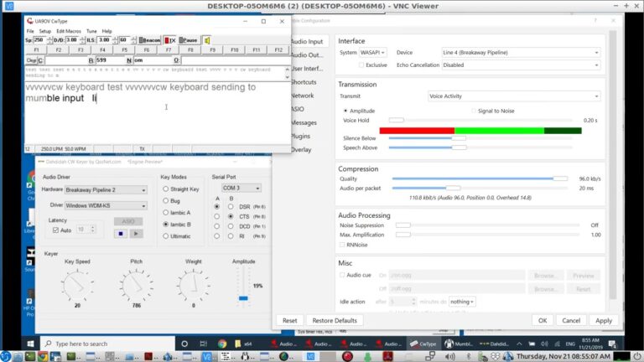The height and width of the screenshot is (362, 644).
Task: Click the TX button in CwType toolbar
Action: pyautogui.click(x=170, y=40)
